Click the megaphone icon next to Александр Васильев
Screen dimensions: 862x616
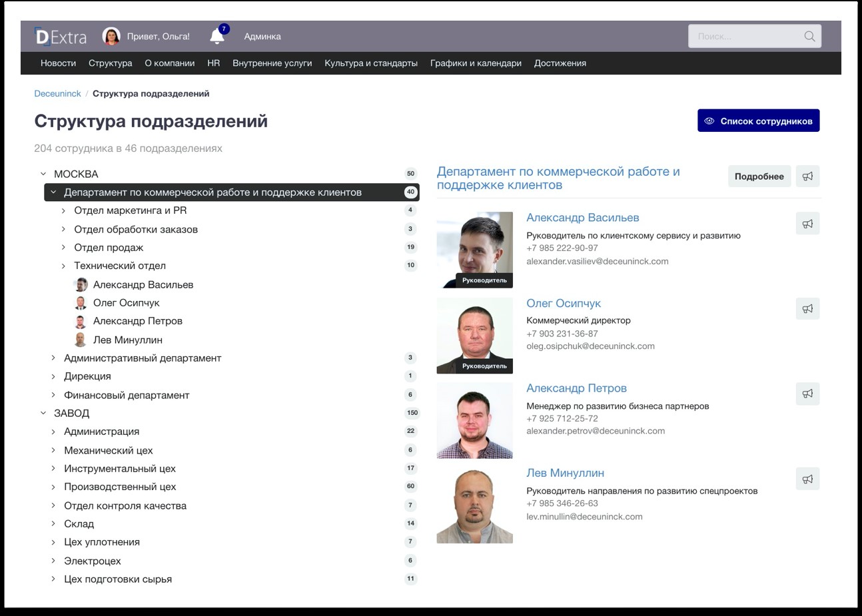[x=807, y=223]
